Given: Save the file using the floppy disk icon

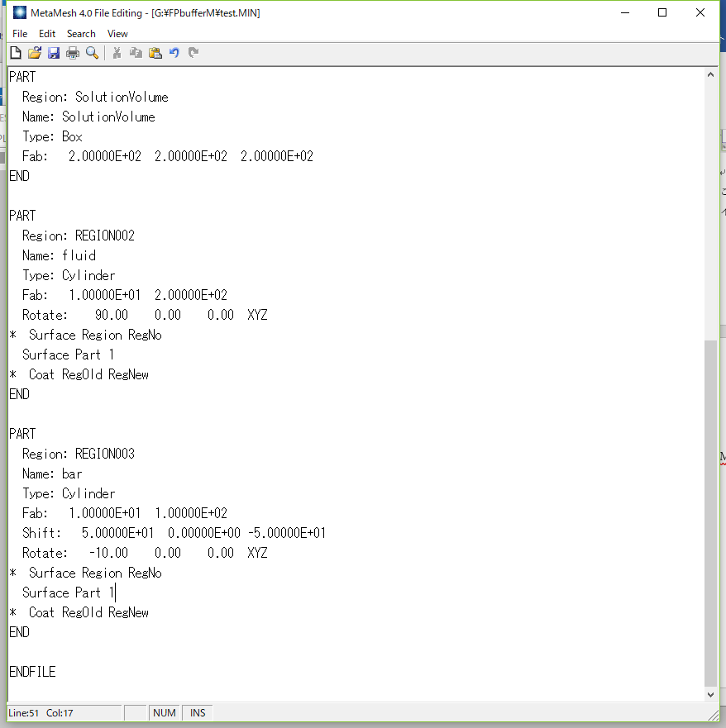Looking at the screenshot, I should click(x=54, y=53).
